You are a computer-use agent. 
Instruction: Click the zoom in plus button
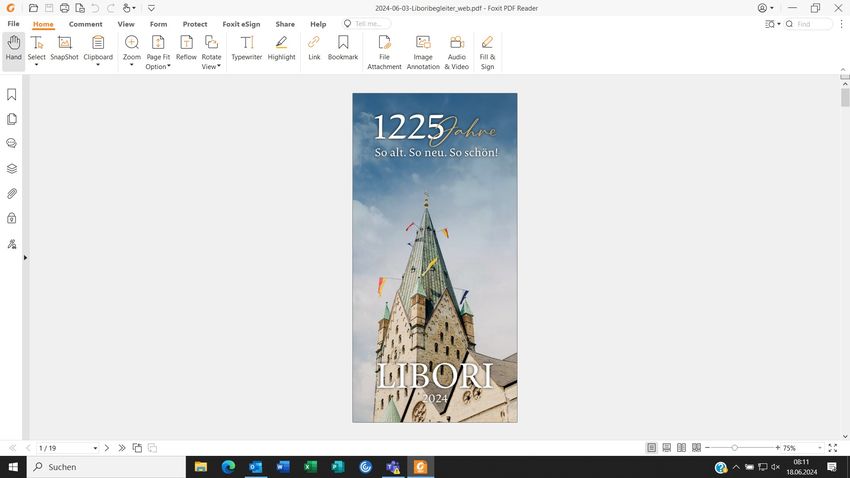pos(777,448)
